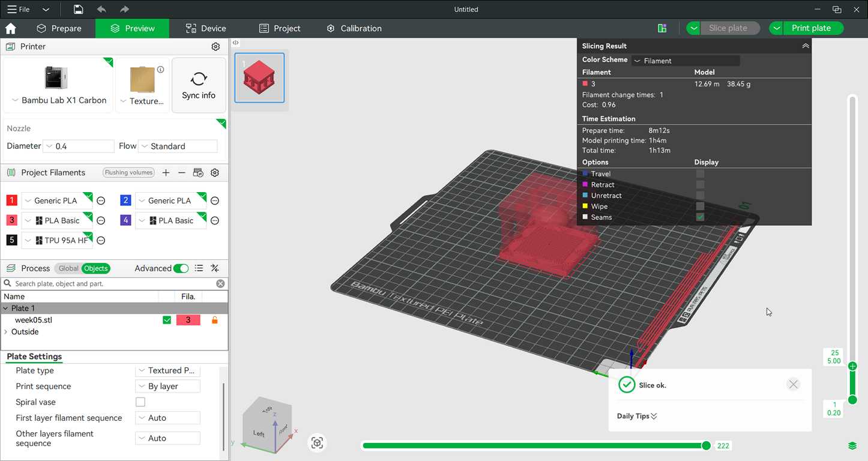Uncheck the week05.stl printable checkbox
This screenshot has width=868, height=461.
(x=167, y=320)
